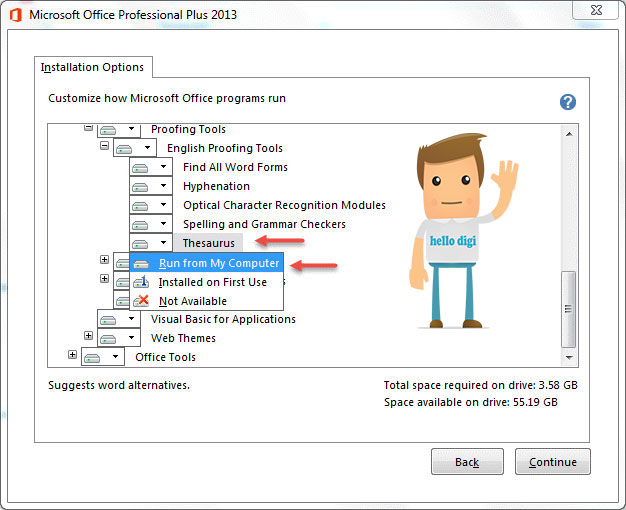Screen dimensions: 626x510
Task: Choose Run from My Computer option
Action: (x=218, y=263)
